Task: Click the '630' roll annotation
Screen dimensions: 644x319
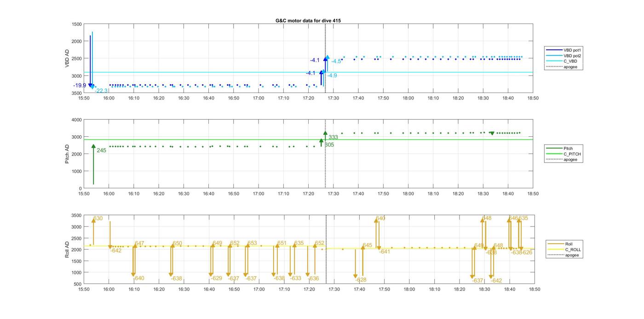Action: 98,218
